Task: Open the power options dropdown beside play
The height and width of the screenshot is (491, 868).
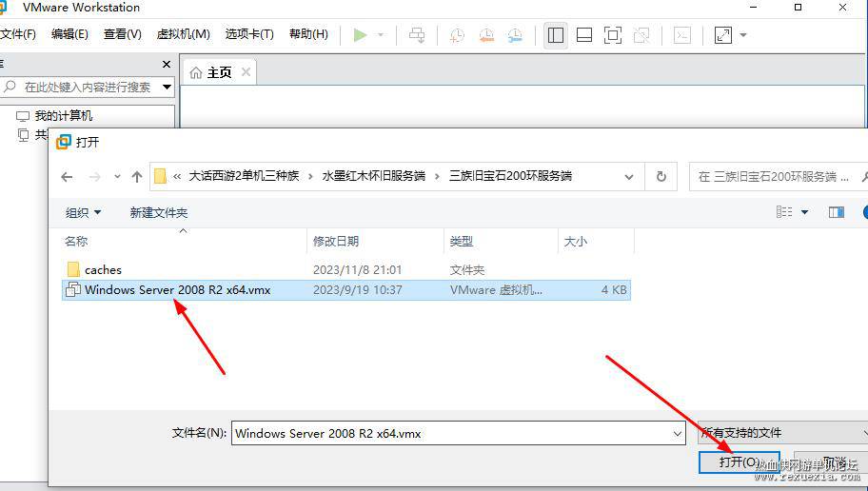Action: [x=381, y=35]
